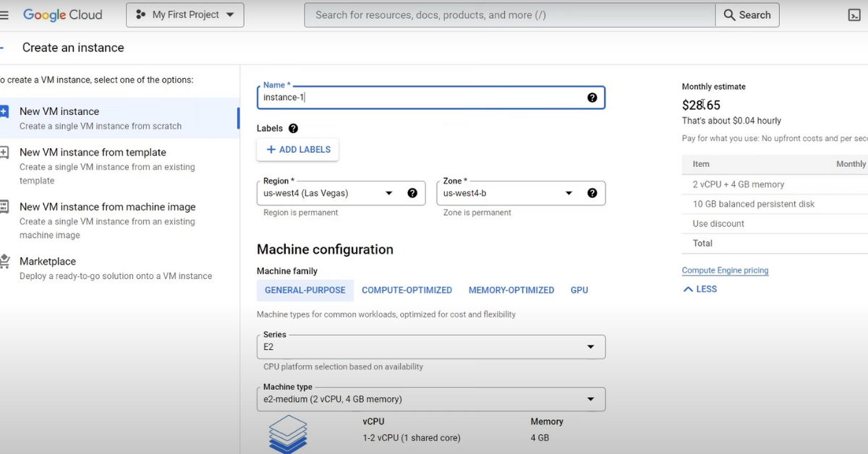Click the ADD LABELS button
This screenshot has height=454, width=868.
[298, 150]
